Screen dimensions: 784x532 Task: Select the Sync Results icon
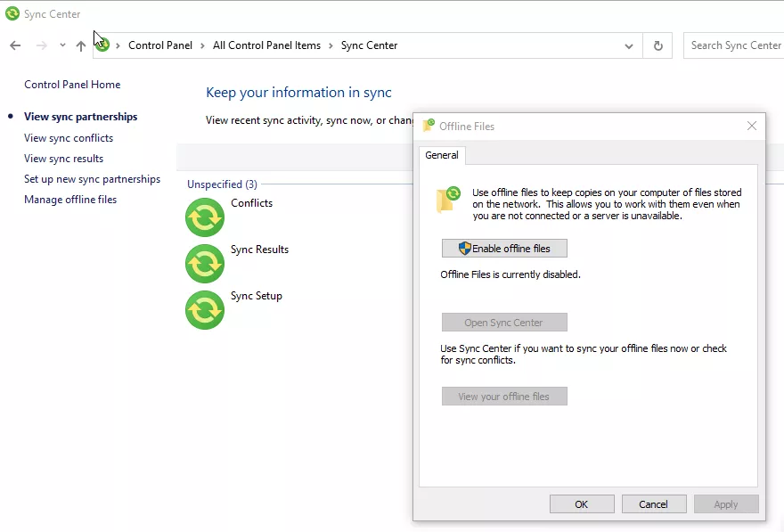coord(205,264)
